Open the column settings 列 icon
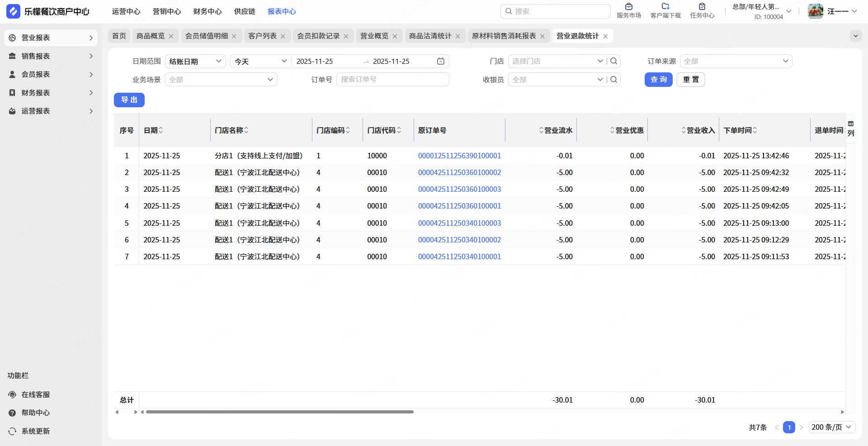 point(851,128)
